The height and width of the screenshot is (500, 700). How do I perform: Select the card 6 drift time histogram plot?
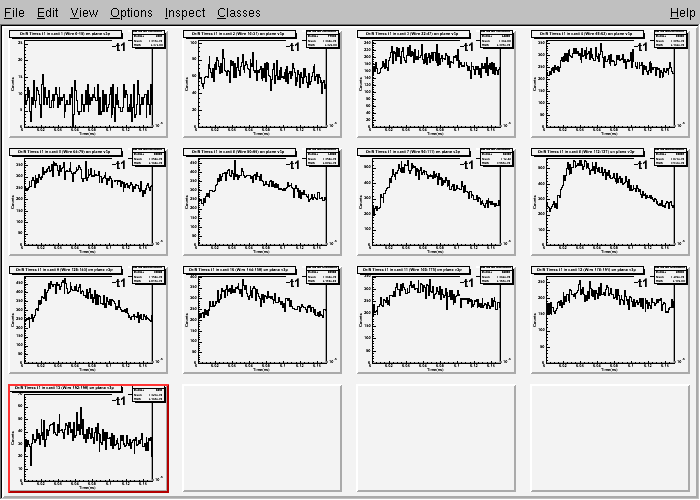[262, 202]
